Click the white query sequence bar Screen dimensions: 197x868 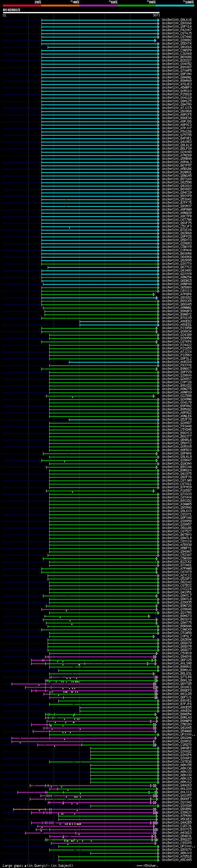81,13
